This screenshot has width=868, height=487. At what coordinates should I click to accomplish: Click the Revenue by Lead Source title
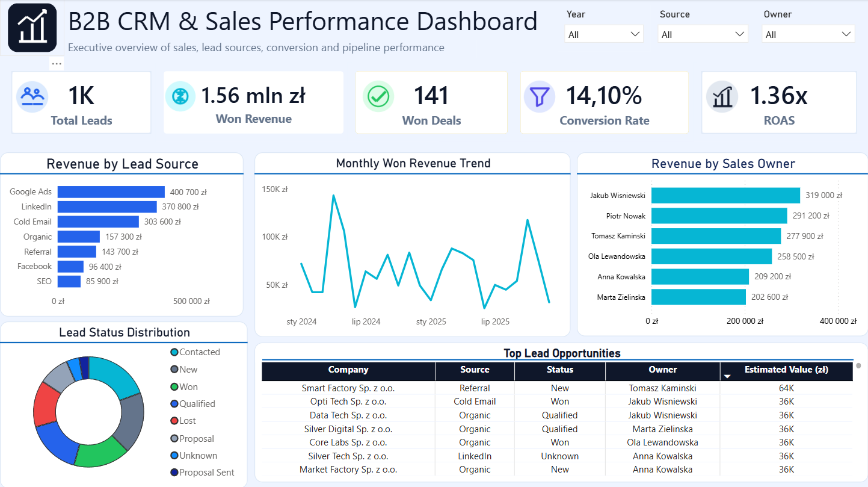(x=122, y=164)
